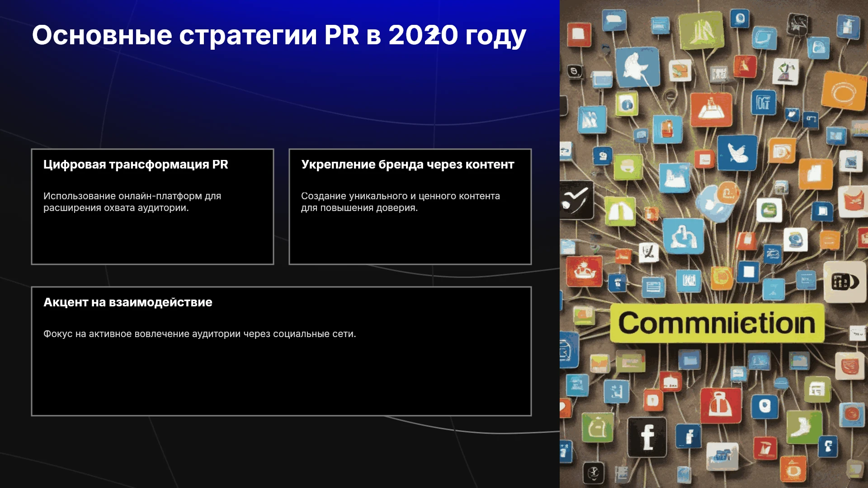Click the small blue Facebook 'f' icon
The height and width of the screenshot is (488, 868).
(x=689, y=436)
